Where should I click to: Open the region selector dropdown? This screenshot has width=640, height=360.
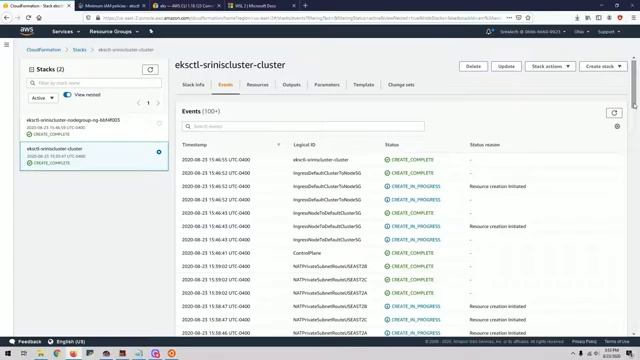coord(582,31)
